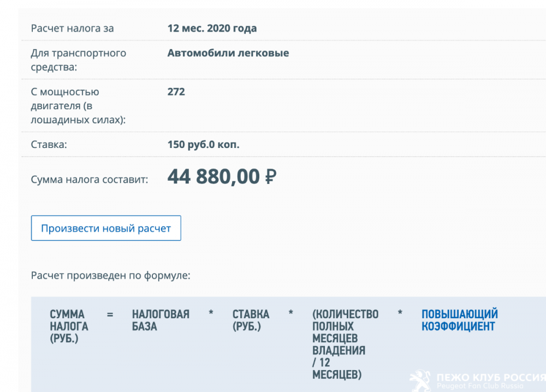Click the Расчет налога за label
The width and height of the screenshot is (546, 392).
[x=72, y=28]
